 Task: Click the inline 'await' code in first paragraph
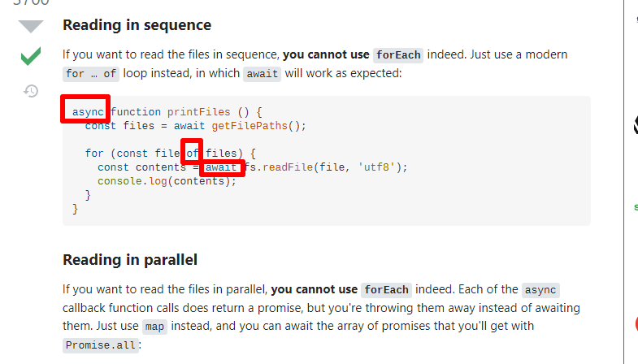click(x=262, y=74)
